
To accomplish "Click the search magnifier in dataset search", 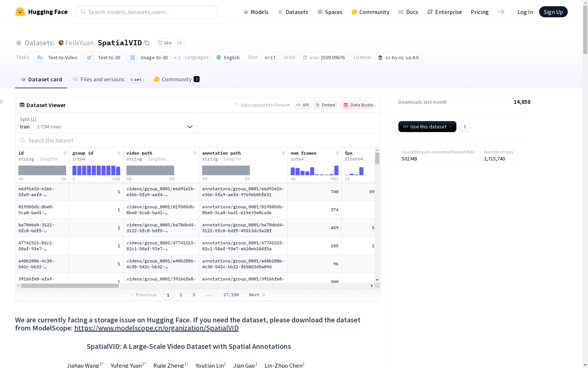I will 23,140.
